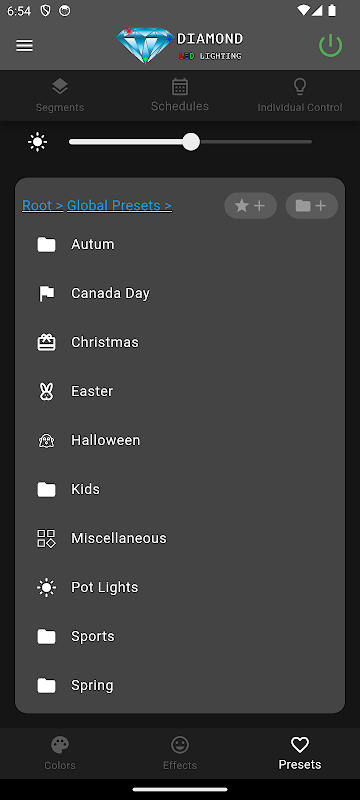
Task: Click the brightness slider handle
Action: click(191, 142)
